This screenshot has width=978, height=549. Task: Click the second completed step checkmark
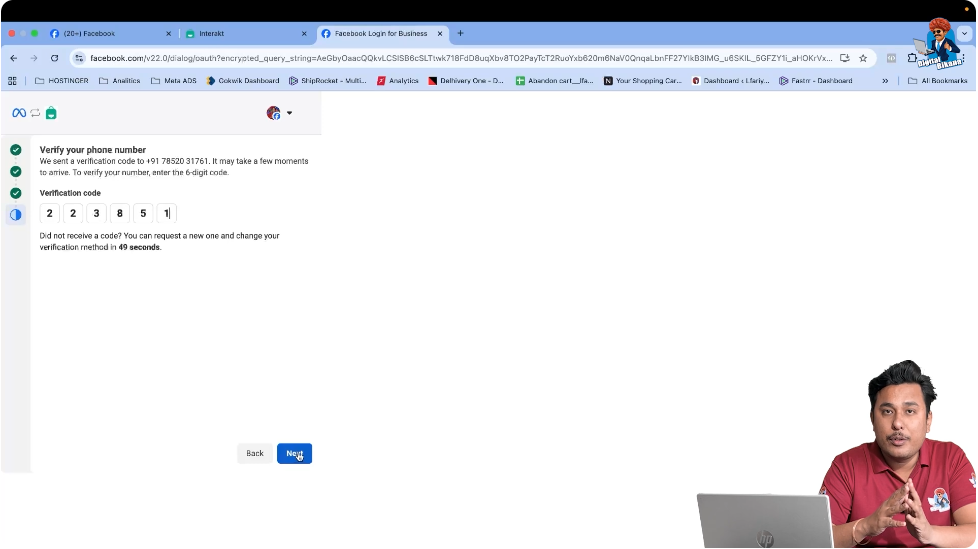pyautogui.click(x=16, y=172)
